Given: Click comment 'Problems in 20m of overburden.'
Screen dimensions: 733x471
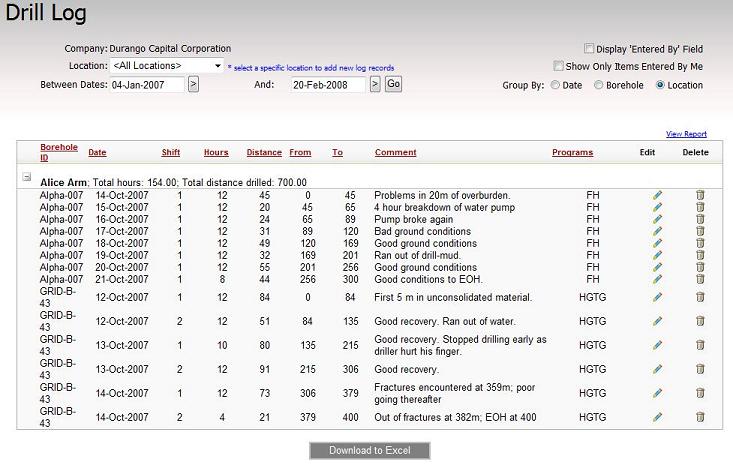Looking at the screenshot, I should [442, 195].
